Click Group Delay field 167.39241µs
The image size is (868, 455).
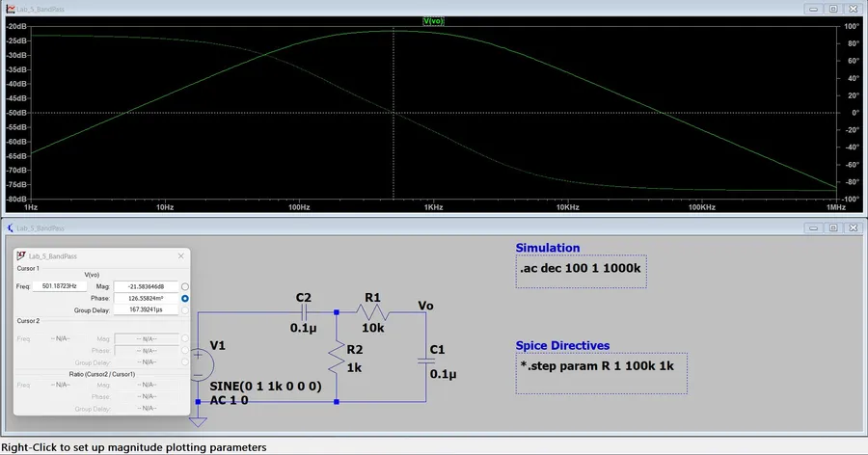(x=147, y=310)
